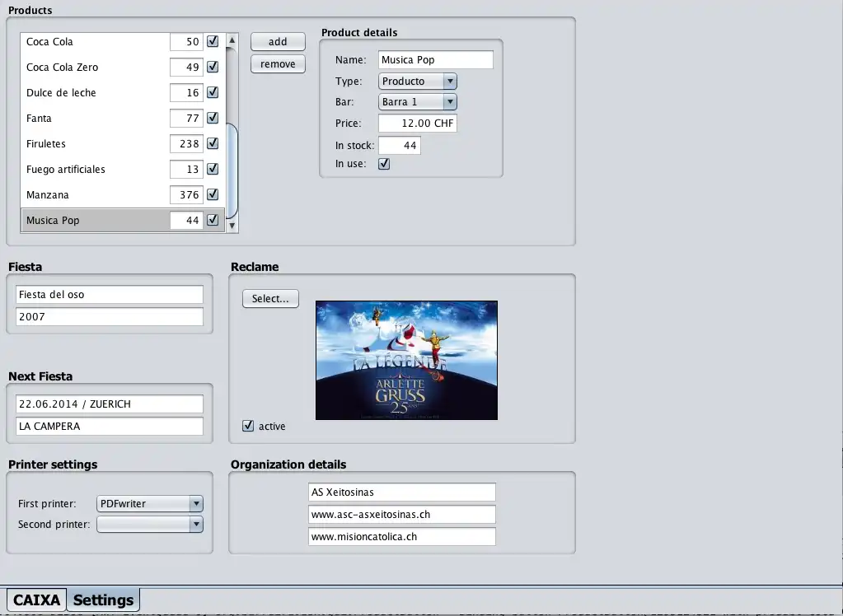The height and width of the screenshot is (616, 843).
Task: Click the 2007 year field
Action: pyautogui.click(x=110, y=316)
